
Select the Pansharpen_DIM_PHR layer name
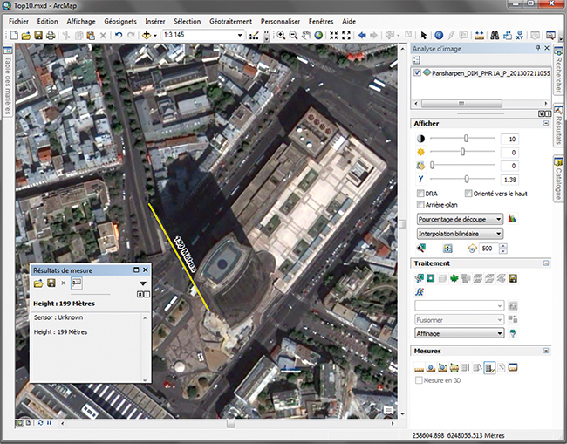click(x=491, y=73)
